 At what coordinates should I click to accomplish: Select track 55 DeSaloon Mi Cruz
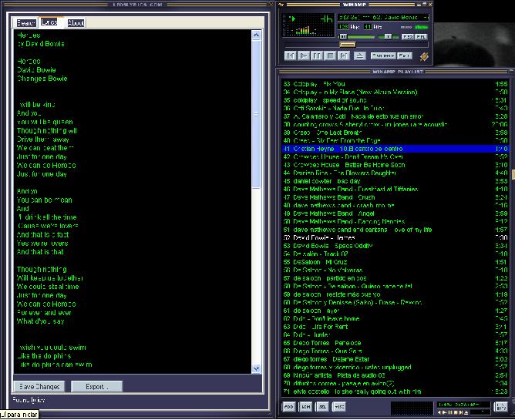pyautogui.click(x=396, y=262)
